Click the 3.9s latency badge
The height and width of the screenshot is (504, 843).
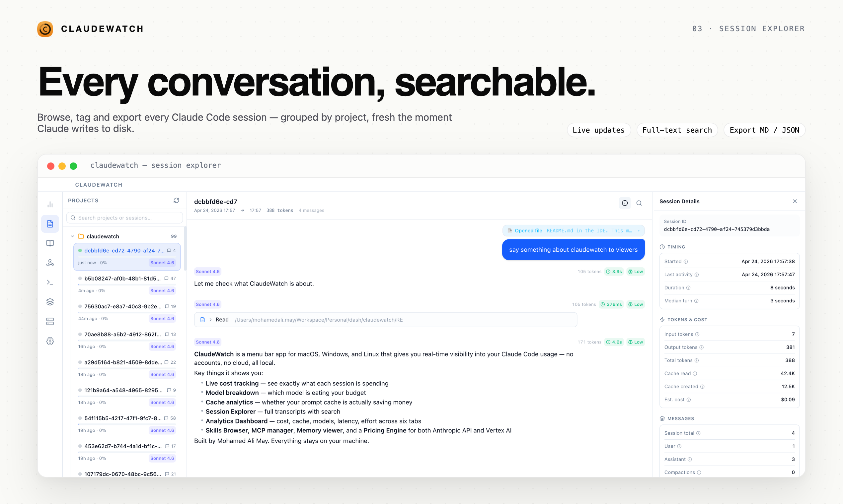614,272
